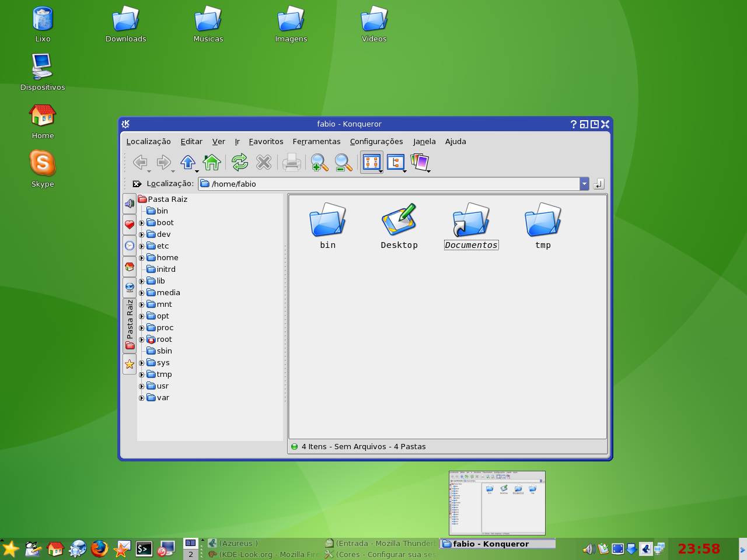Click the Konqueror window help button
Viewport: 747px width, 560px height.
[573, 124]
